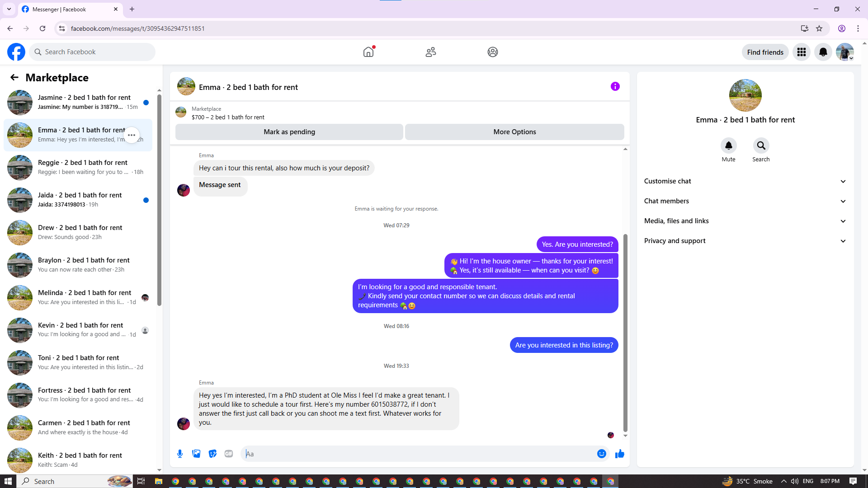Screen dimensions: 868x488
Task: Click the Find friends button
Action: [x=765, y=52]
